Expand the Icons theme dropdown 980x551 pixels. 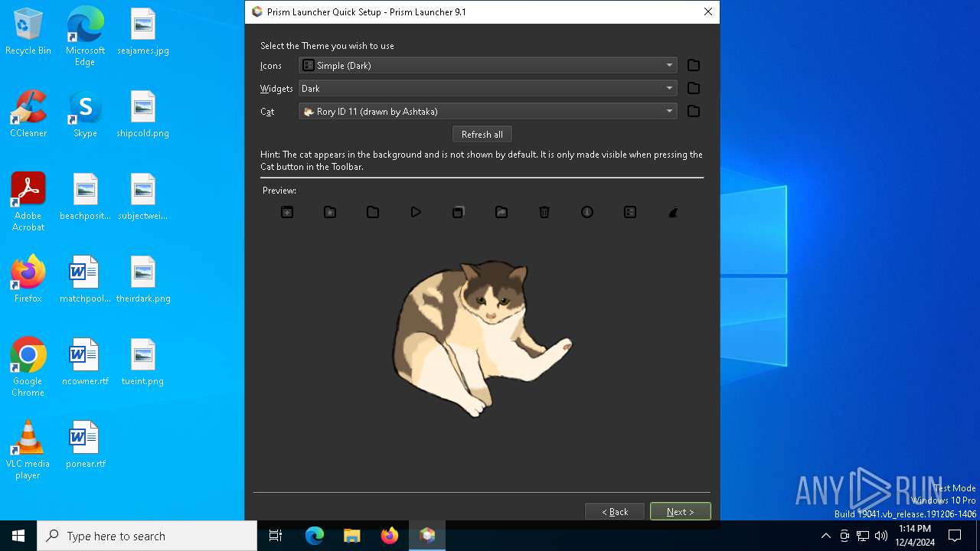[488, 65]
